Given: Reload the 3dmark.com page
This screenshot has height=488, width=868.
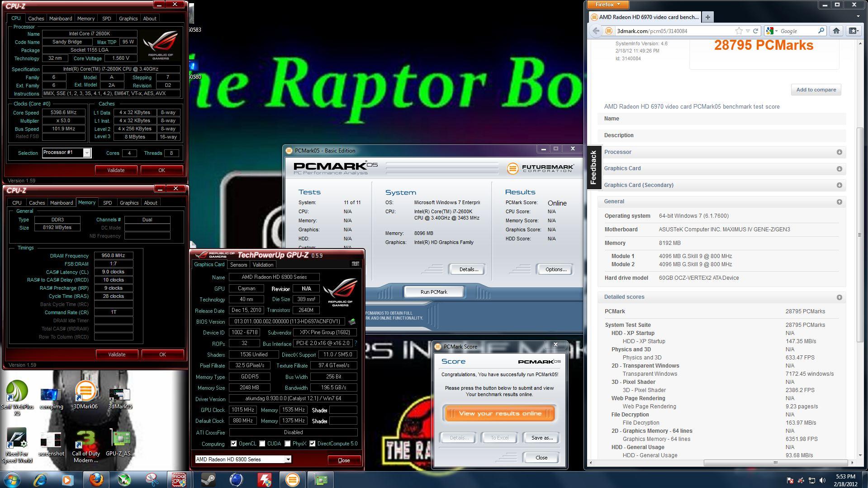Looking at the screenshot, I should click(755, 31).
